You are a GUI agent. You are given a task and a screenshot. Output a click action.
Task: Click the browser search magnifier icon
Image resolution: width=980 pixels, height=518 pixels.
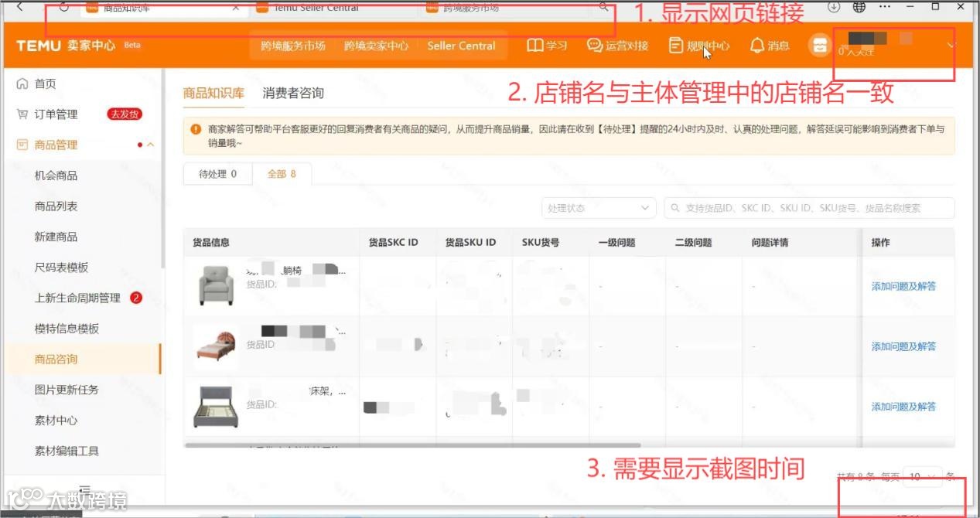point(604,7)
